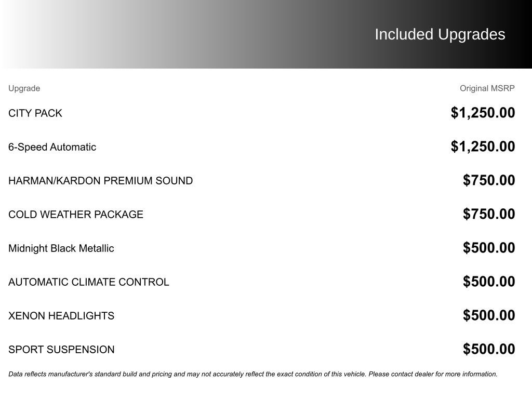The image size is (532, 399).
Task: Click the SPORT SUSPENSION upgrade label
Action: 61,350
